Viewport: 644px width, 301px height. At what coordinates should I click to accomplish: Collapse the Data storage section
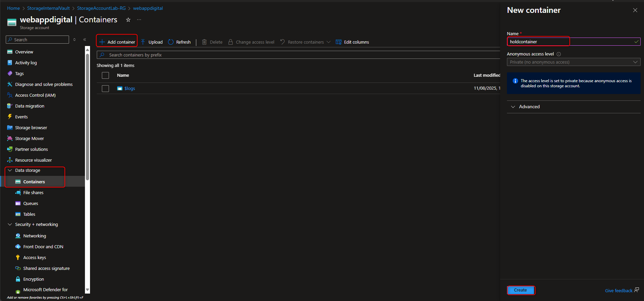10,170
